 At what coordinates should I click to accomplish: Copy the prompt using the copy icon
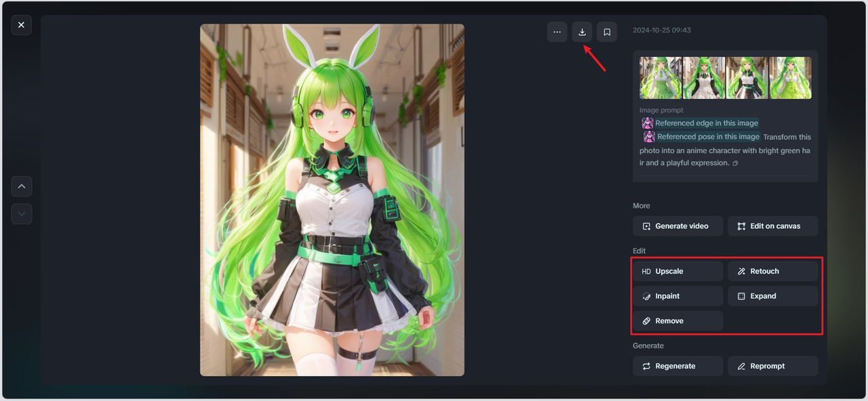tap(735, 163)
